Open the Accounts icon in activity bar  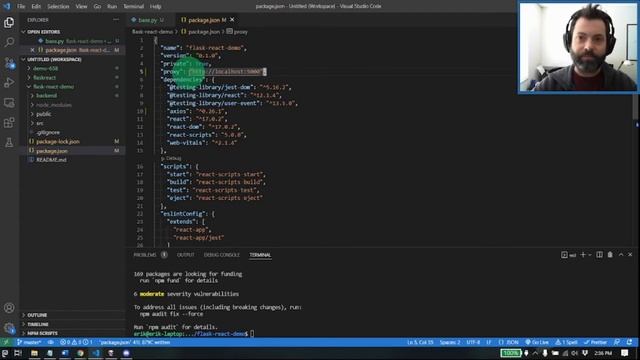pos(9,308)
